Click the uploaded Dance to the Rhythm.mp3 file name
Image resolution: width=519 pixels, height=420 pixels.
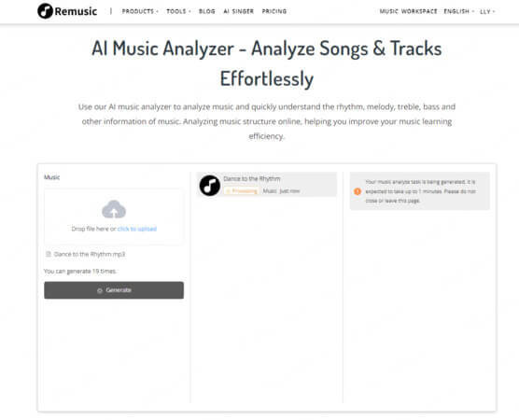(x=90, y=254)
